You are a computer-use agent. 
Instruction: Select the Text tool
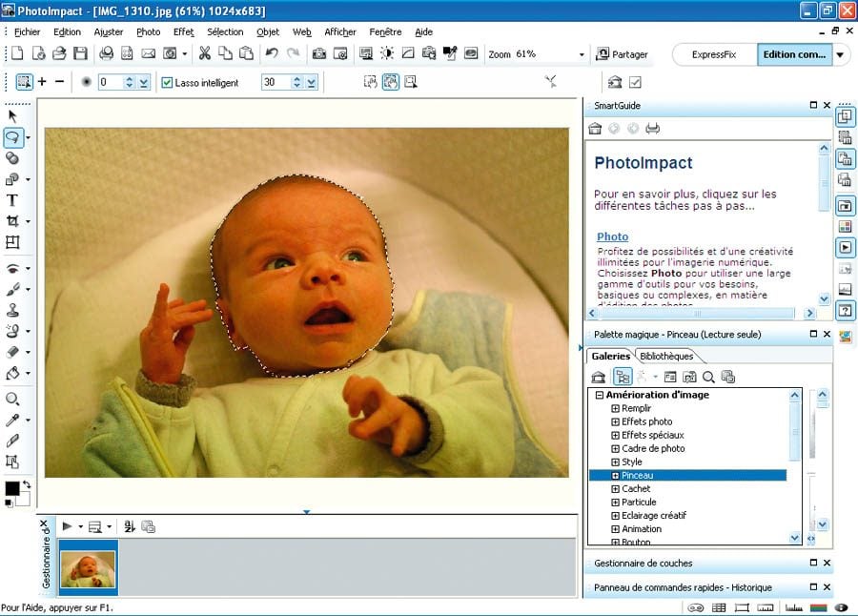(12, 200)
